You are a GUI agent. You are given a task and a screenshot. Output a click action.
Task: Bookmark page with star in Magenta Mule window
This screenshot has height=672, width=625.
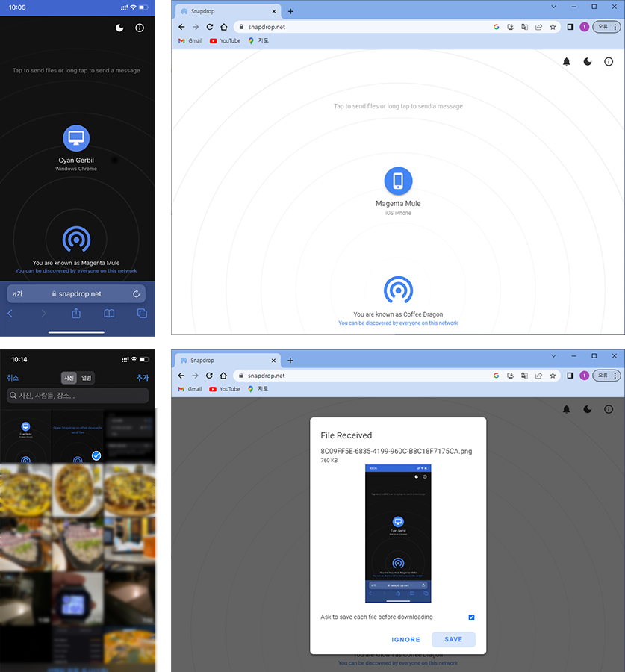pos(553,27)
